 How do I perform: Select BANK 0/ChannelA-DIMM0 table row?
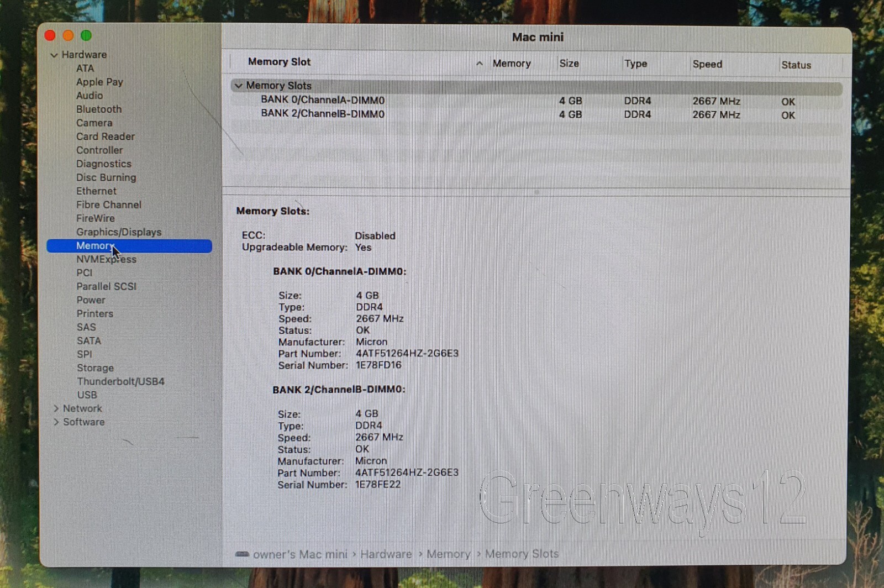tap(536, 101)
